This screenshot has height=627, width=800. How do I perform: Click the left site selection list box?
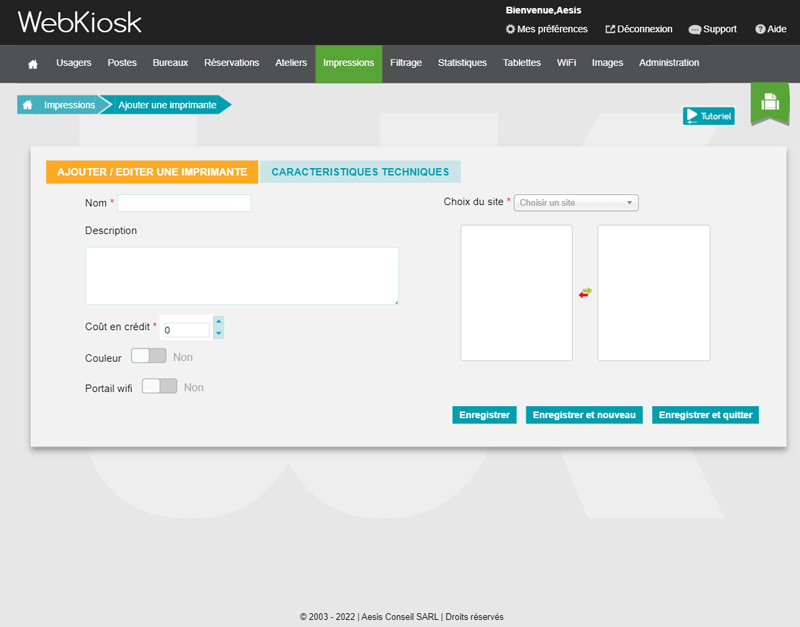pyautogui.click(x=516, y=293)
